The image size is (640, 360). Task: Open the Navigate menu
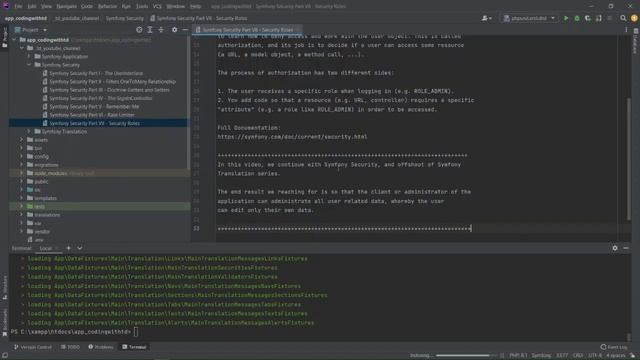[66, 6]
